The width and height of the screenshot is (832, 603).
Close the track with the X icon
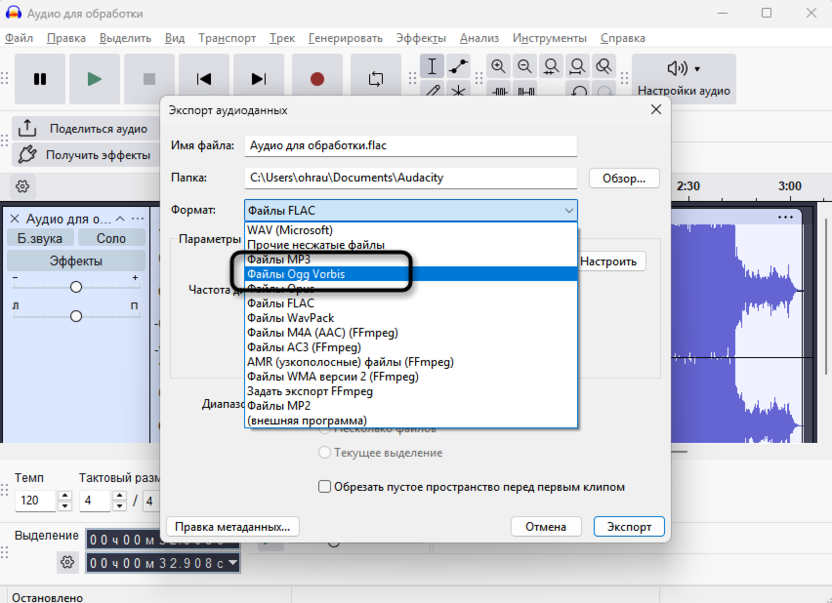[15, 219]
